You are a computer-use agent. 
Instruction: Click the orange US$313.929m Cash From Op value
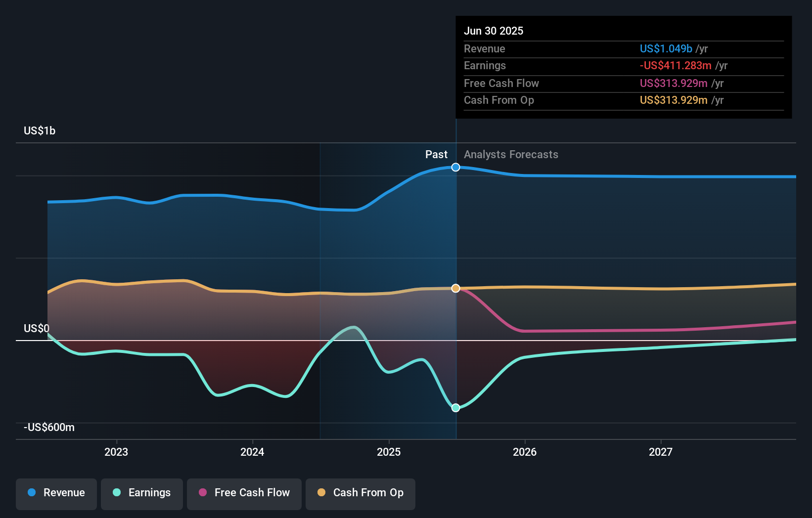click(x=674, y=100)
